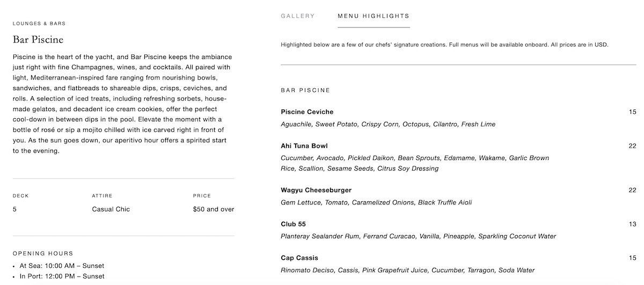
Task: Select the Club 55 cocktail name
Action: click(293, 224)
